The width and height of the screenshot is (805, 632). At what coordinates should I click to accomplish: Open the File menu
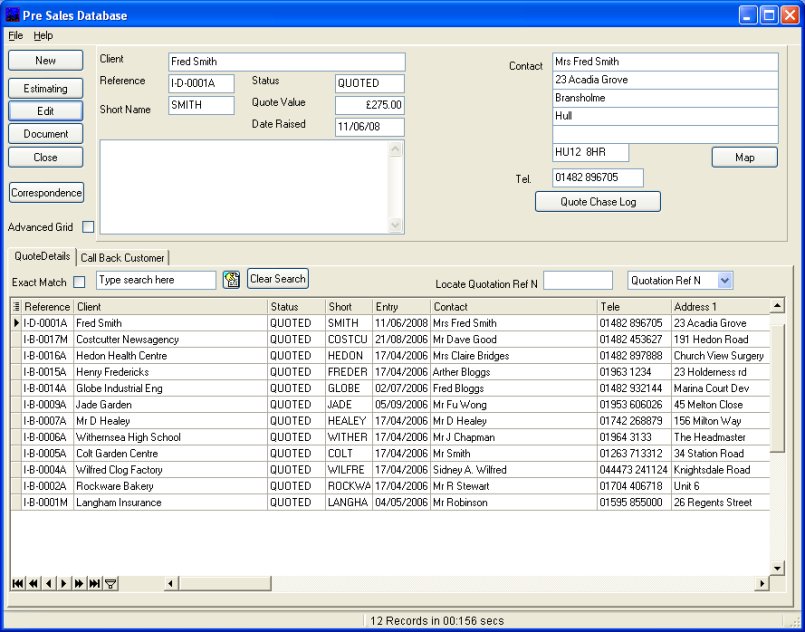click(x=15, y=36)
